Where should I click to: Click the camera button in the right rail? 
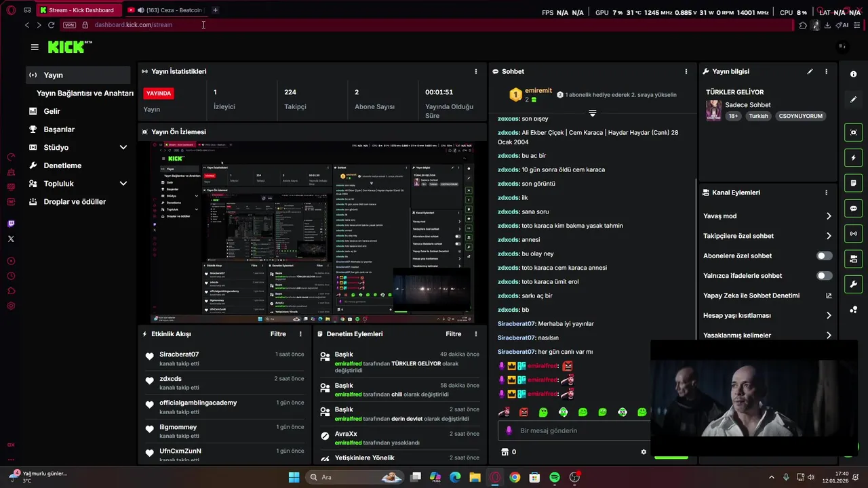point(853,259)
